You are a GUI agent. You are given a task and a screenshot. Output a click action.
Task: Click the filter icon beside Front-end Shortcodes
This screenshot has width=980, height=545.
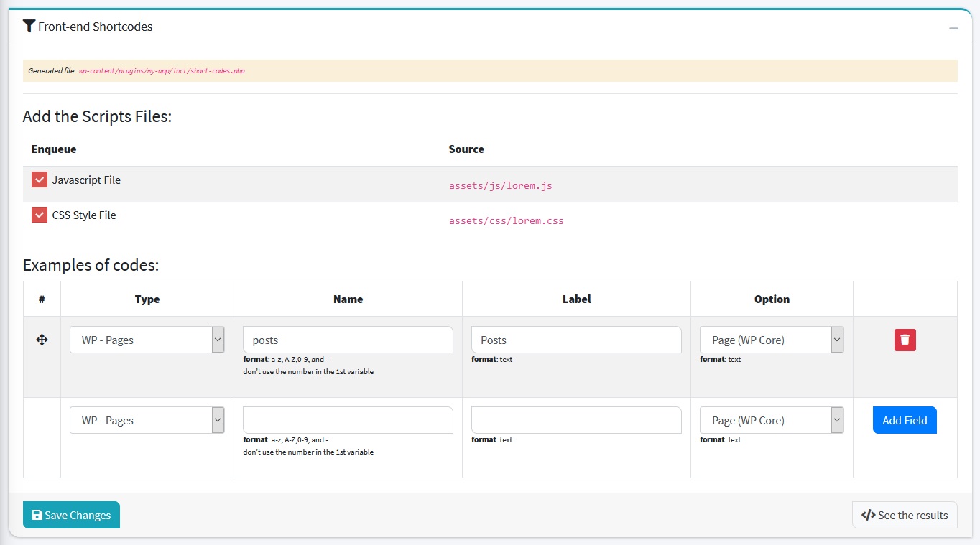[x=29, y=27]
